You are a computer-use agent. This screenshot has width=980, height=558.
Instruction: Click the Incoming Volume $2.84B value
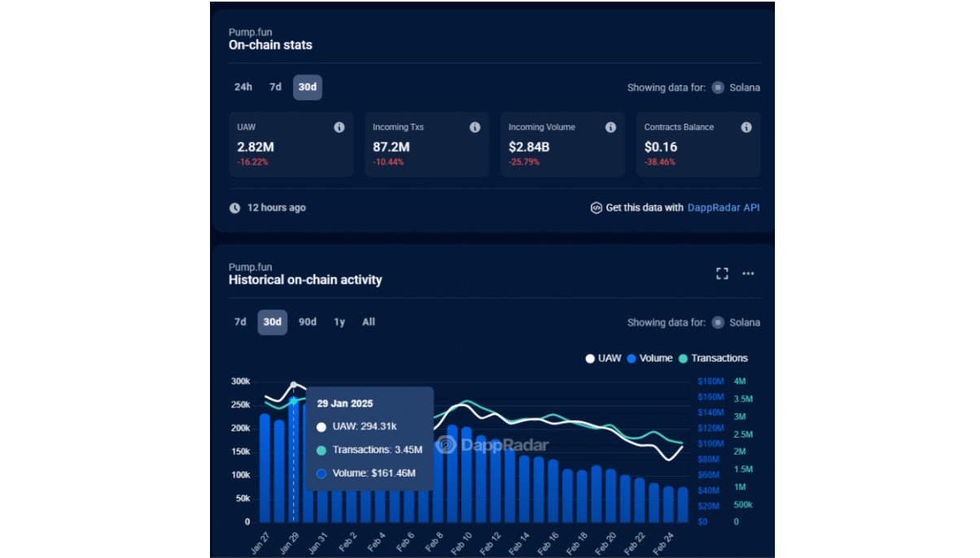[529, 147]
